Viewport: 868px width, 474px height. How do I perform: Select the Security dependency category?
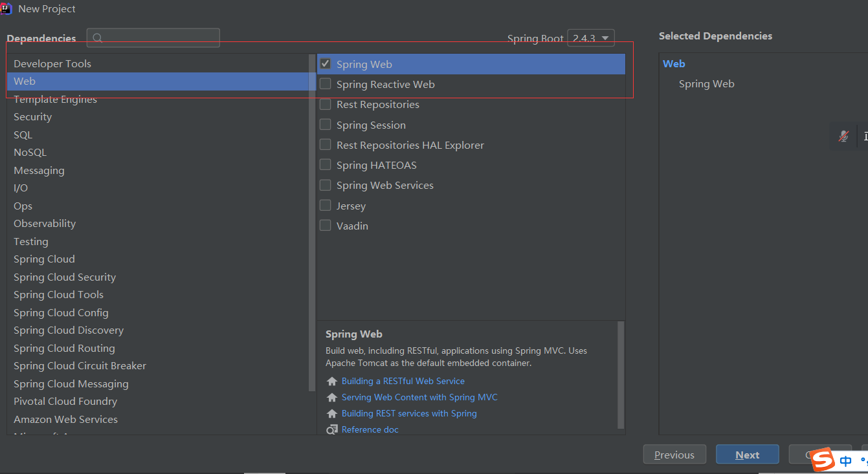[x=32, y=116]
